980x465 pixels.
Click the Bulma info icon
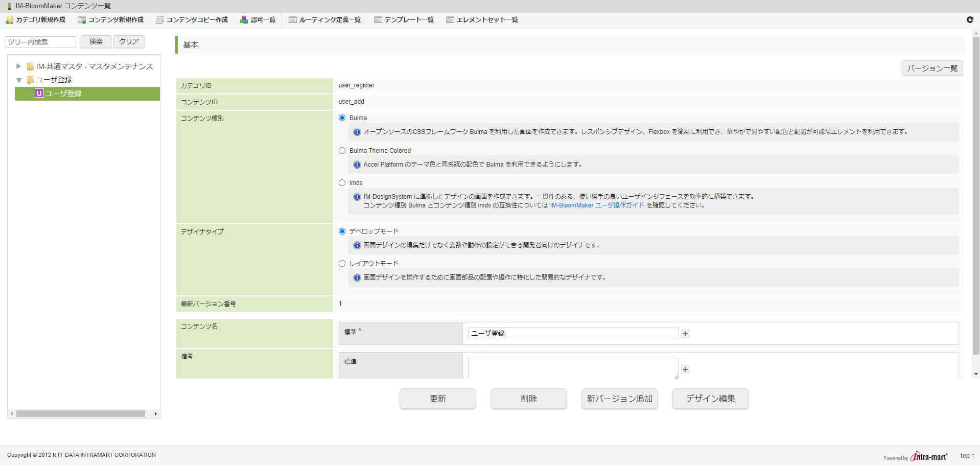(357, 132)
